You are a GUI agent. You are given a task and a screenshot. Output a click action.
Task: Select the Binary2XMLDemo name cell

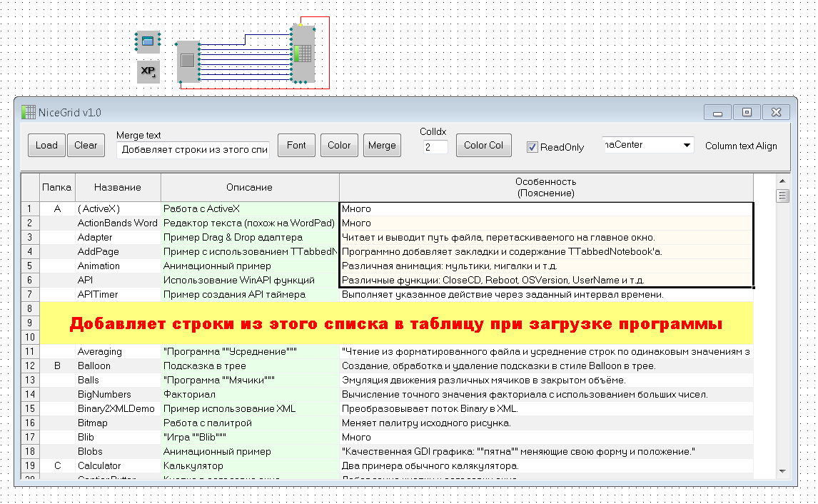pos(118,408)
